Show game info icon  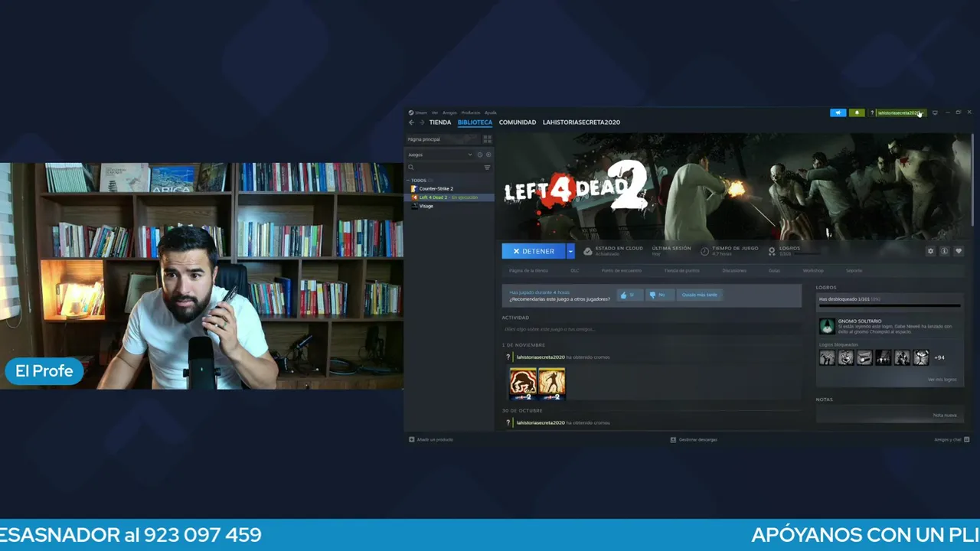944,251
